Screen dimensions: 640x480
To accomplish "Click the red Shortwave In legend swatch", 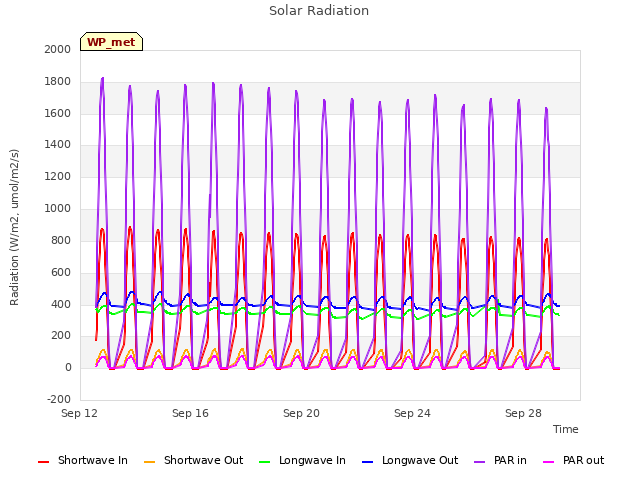I will [43, 462].
